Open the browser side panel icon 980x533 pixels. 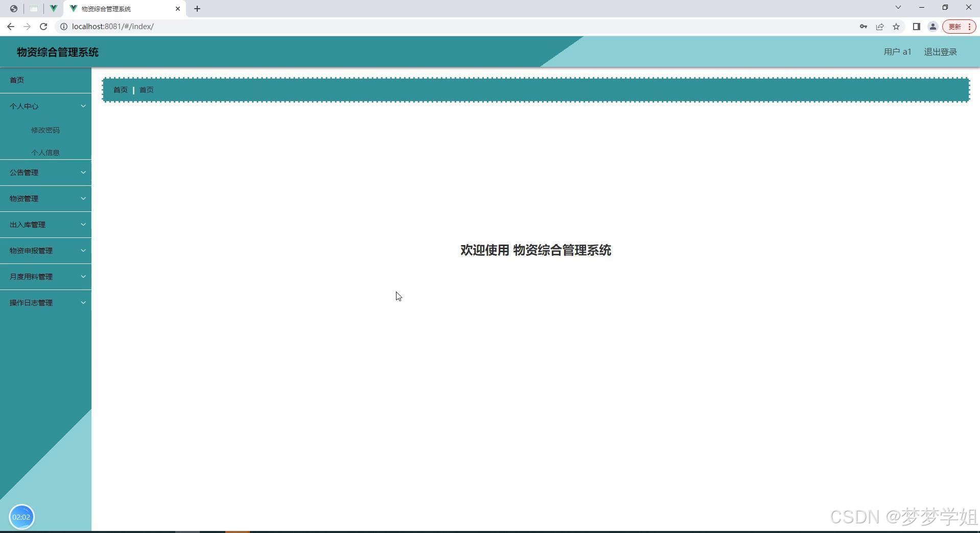(x=916, y=26)
